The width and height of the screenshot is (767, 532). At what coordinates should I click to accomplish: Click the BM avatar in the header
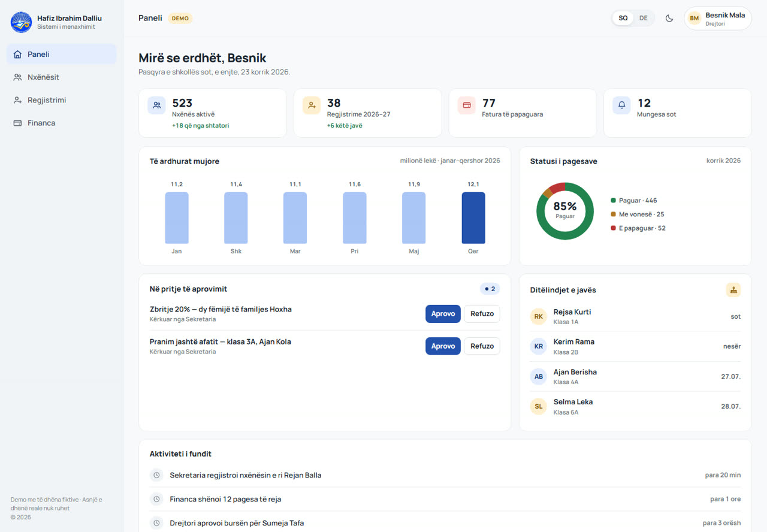[x=694, y=19]
